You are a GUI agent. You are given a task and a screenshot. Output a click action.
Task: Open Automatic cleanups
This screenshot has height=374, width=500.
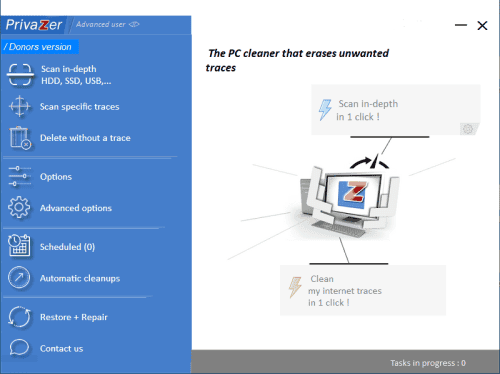click(x=80, y=278)
